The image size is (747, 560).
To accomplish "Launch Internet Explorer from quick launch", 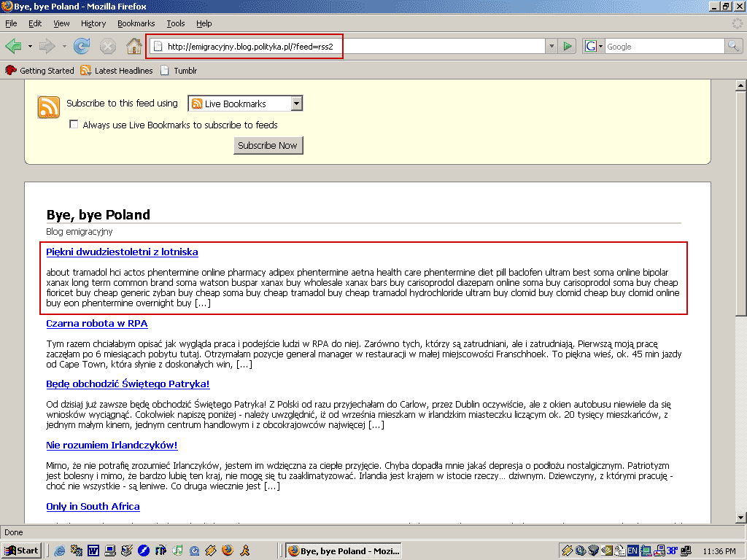I will pos(59,551).
